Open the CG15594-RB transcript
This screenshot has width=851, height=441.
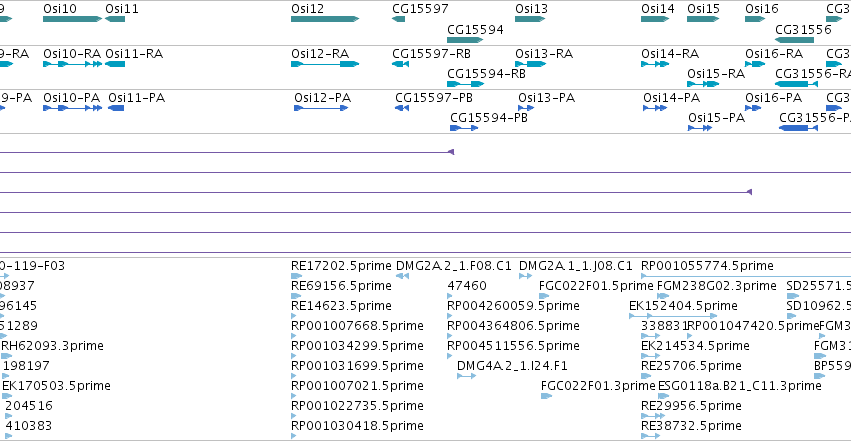(x=466, y=84)
